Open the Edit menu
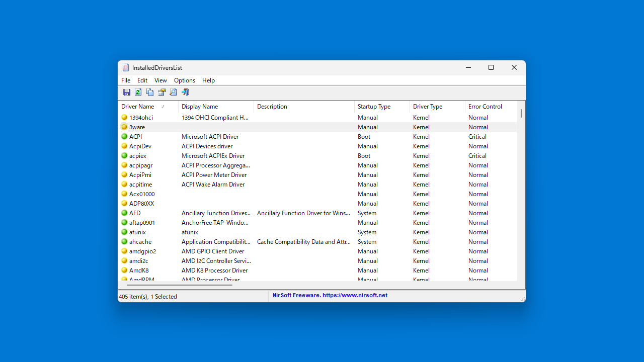The height and width of the screenshot is (362, 644). coord(142,80)
